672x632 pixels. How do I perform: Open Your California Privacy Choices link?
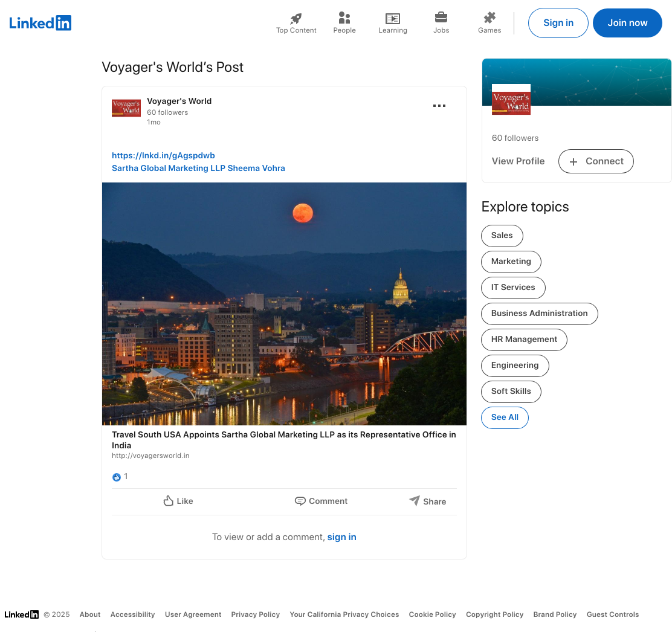(344, 614)
